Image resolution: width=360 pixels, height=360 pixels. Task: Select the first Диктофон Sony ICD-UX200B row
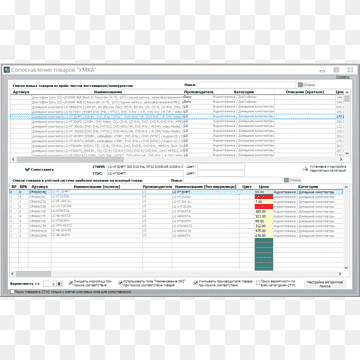(177, 97)
